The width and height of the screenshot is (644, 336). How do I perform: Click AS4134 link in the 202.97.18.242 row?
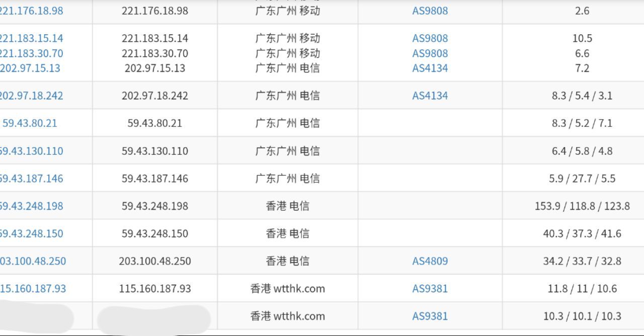click(x=430, y=96)
